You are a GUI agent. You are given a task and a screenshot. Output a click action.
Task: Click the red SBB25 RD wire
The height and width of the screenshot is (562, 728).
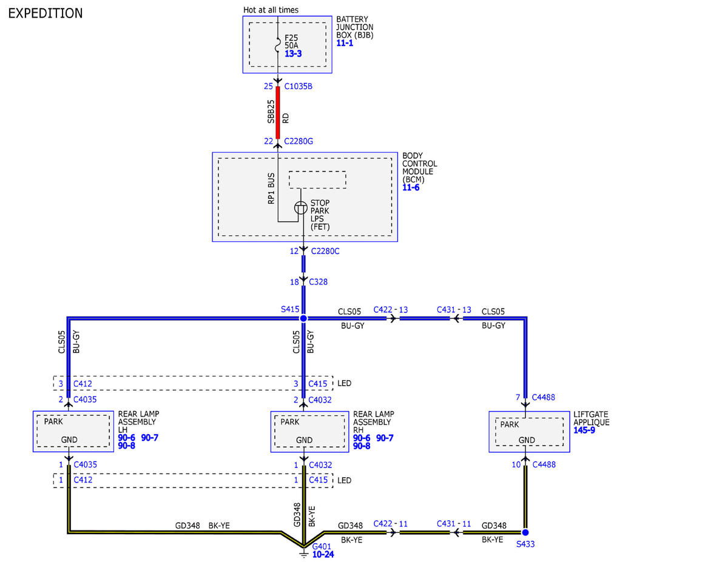278,113
